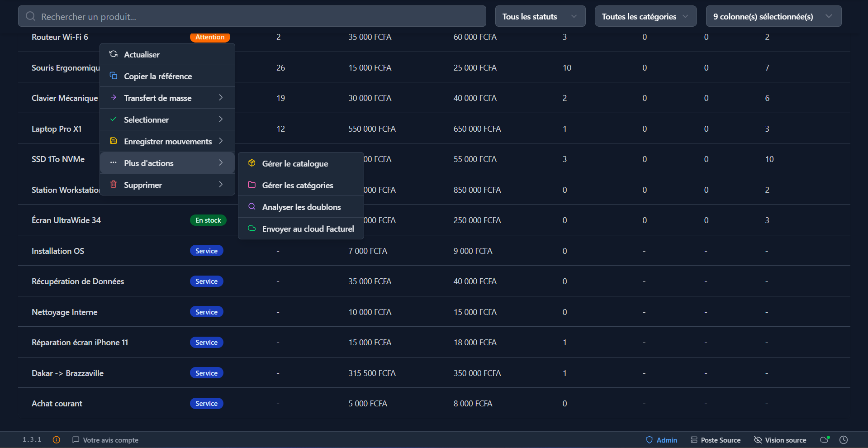The image size is (868, 448).
Task: Click the Admin label in status bar
Action: [667, 440]
